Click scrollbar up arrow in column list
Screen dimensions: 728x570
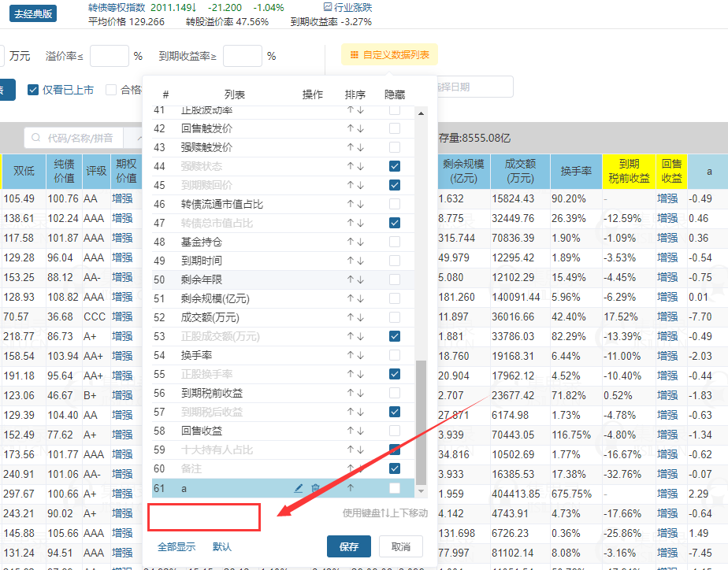(x=421, y=113)
